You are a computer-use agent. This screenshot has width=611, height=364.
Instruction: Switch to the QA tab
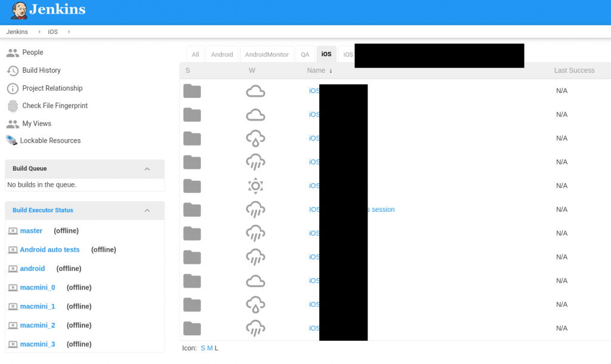pyautogui.click(x=305, y=54)
